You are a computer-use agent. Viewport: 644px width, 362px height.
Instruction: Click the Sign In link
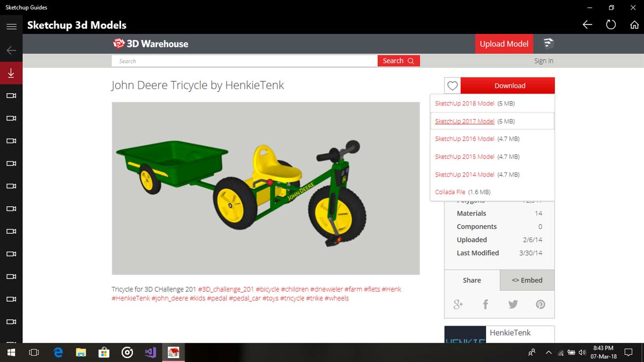[x=543, y=61]
